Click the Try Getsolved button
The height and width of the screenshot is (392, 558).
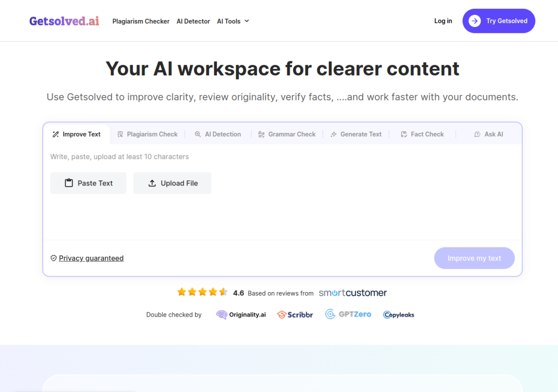[499, 21]
